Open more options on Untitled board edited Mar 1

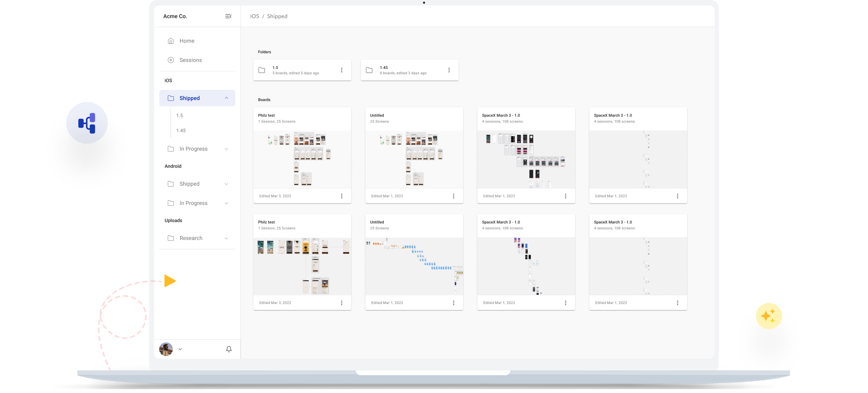point(453,196)
